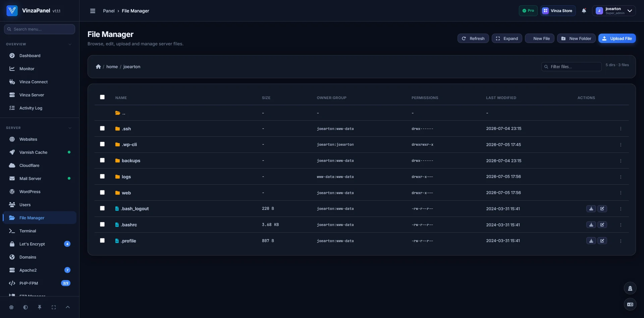Click the New Folder button
Screen dimensions: 644x318
576,38
